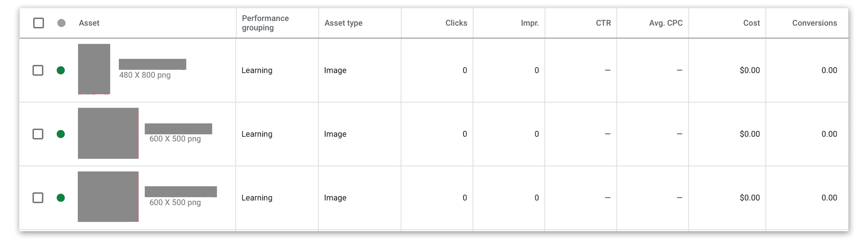
Task: Check the box for the bottom 600 X 500 row
Action: pos(38,198)
